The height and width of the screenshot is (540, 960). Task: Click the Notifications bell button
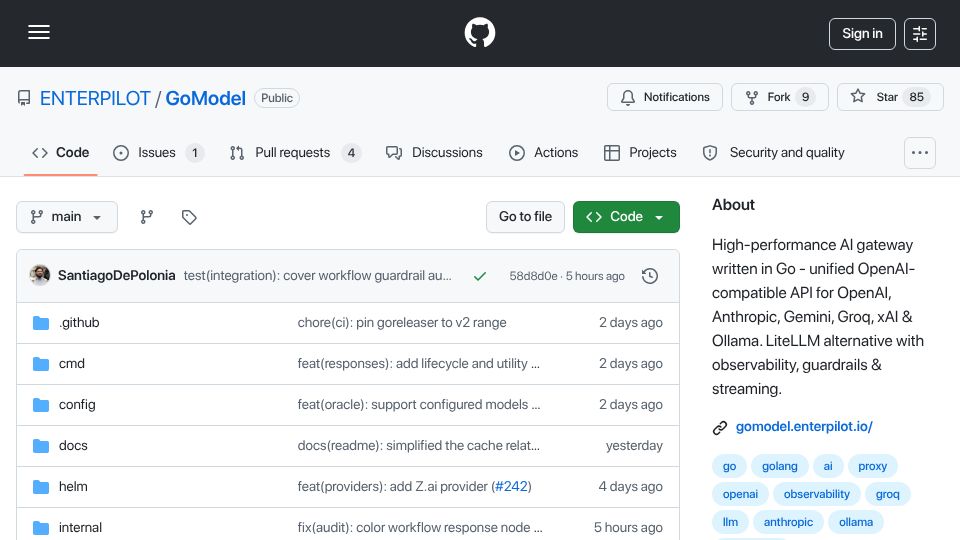click(665, 97)
